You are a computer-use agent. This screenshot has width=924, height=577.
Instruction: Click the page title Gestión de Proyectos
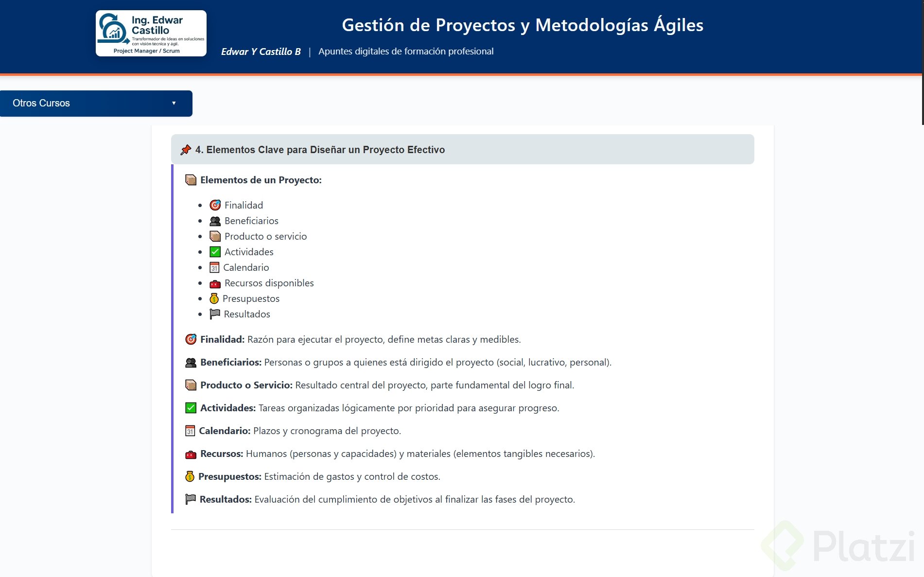[x=523, y=25]
